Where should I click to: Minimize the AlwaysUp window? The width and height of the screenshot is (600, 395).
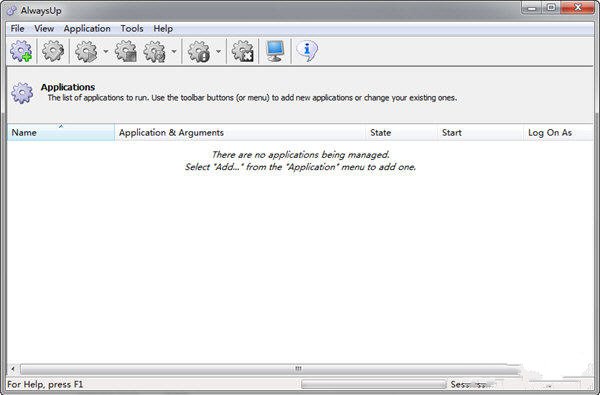(x=532, y=8)
